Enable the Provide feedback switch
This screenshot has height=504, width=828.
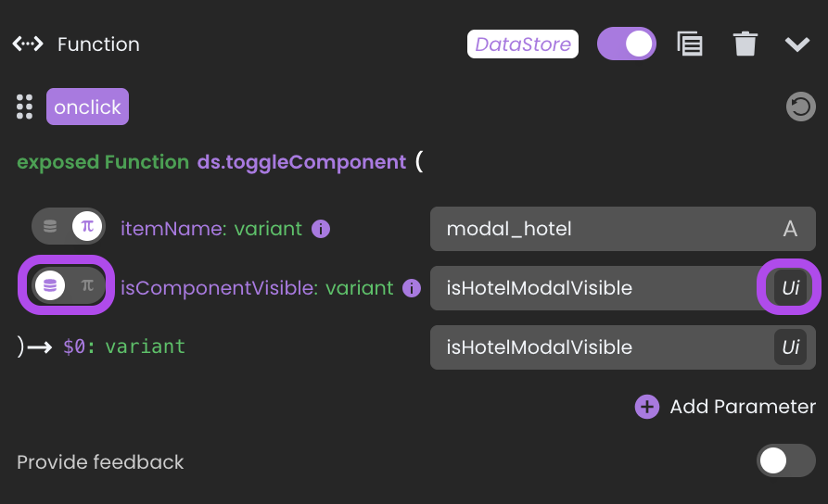click(785, 460)
